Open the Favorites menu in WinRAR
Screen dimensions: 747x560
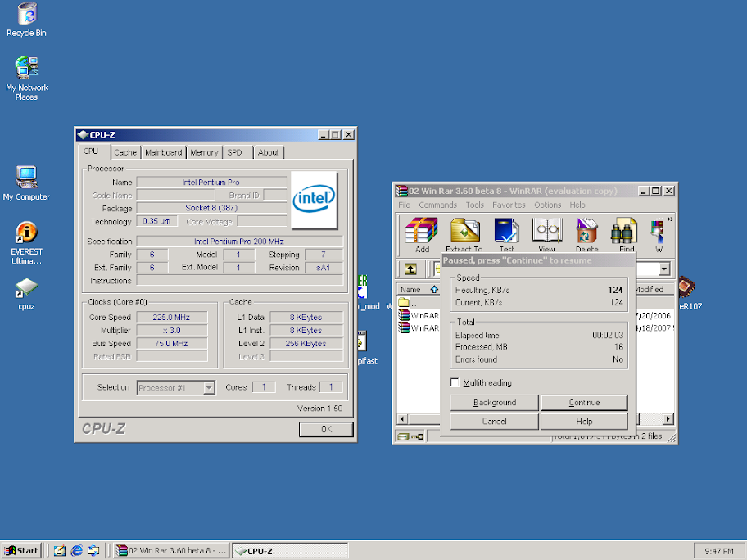pyautogui.click(x=509, y=205)
